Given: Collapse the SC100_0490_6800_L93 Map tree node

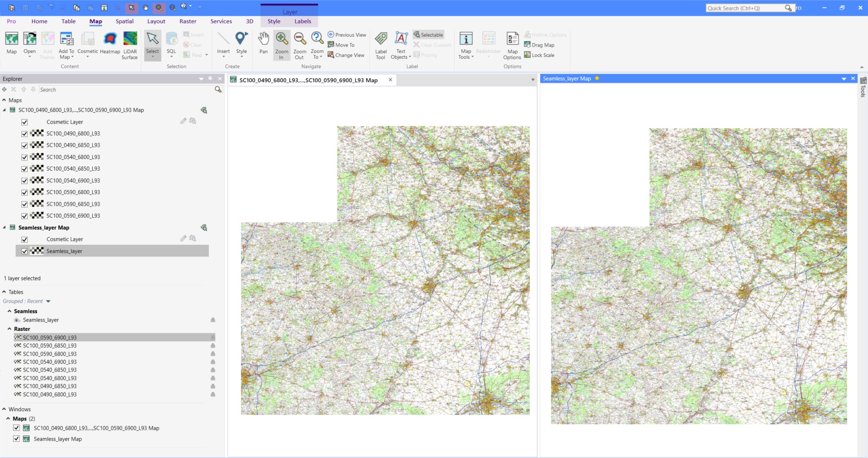Looking at the screenshot, I should tap(4, 110).
